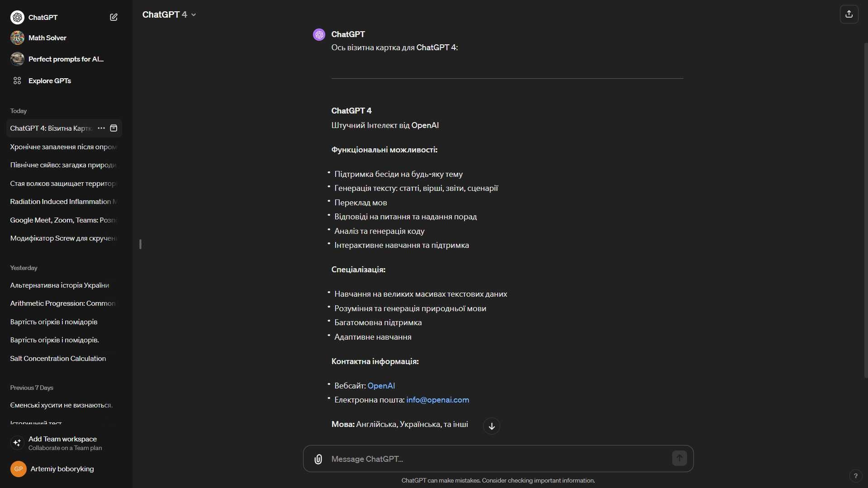Open Explore GPTs grid icon

pyautogui.click(x=17, y=81)
